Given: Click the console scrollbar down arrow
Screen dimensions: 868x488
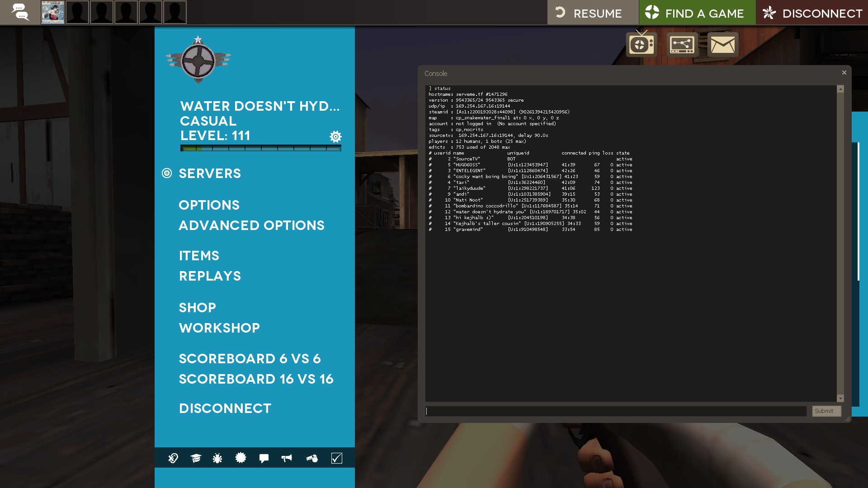Looking at the screenshot, I should click(840, 399).
